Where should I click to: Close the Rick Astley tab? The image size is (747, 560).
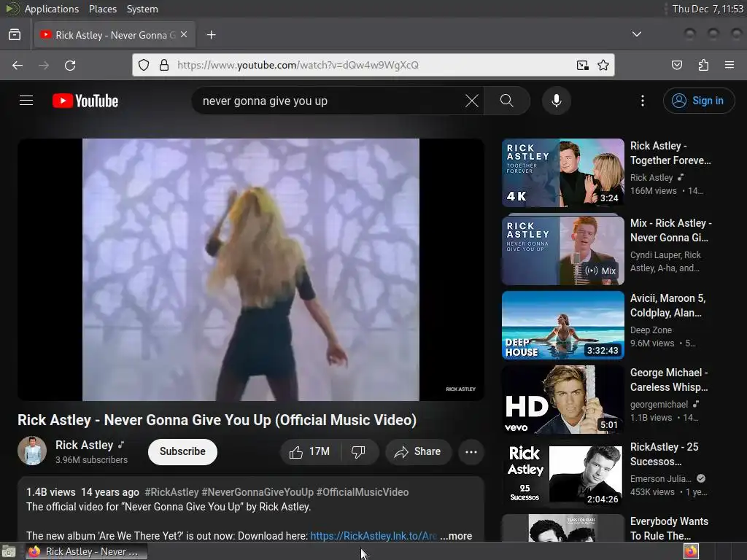184,35
